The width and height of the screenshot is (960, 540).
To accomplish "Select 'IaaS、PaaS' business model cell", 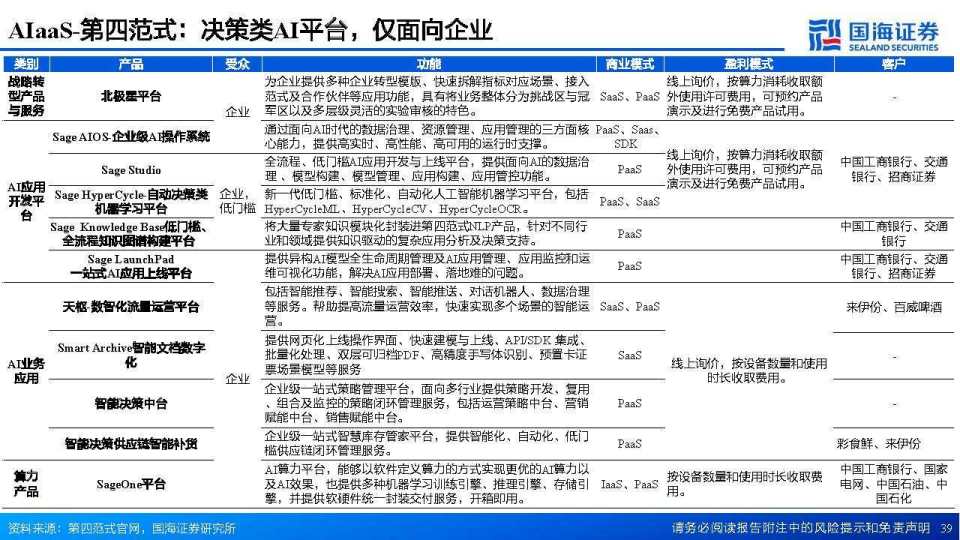I will (x=629, y=484).
